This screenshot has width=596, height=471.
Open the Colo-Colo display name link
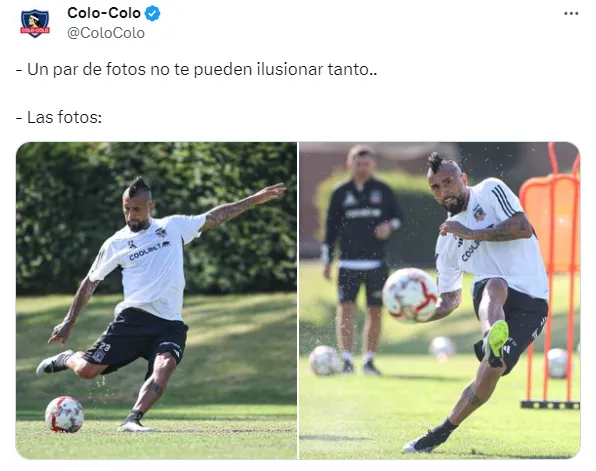(x=104, y=13)
